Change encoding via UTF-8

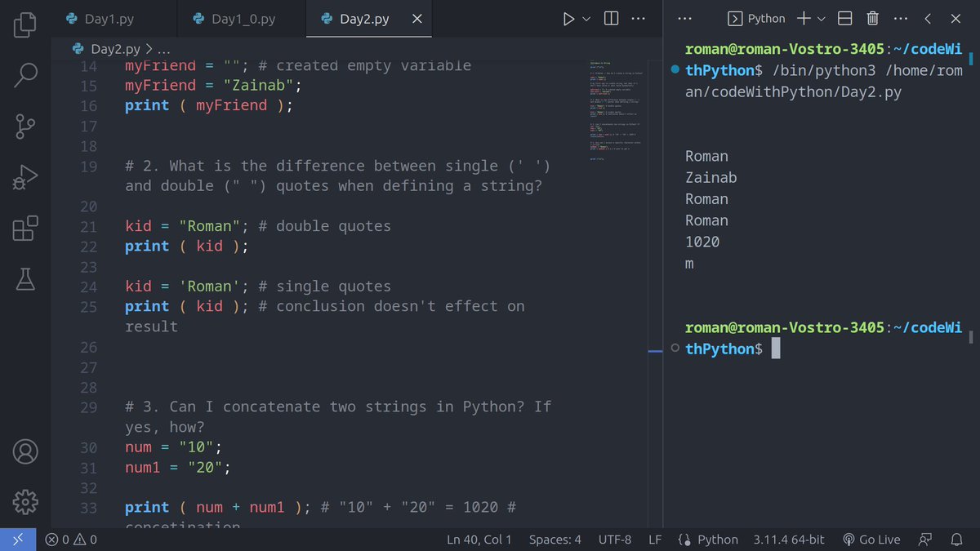click(615, 540)
